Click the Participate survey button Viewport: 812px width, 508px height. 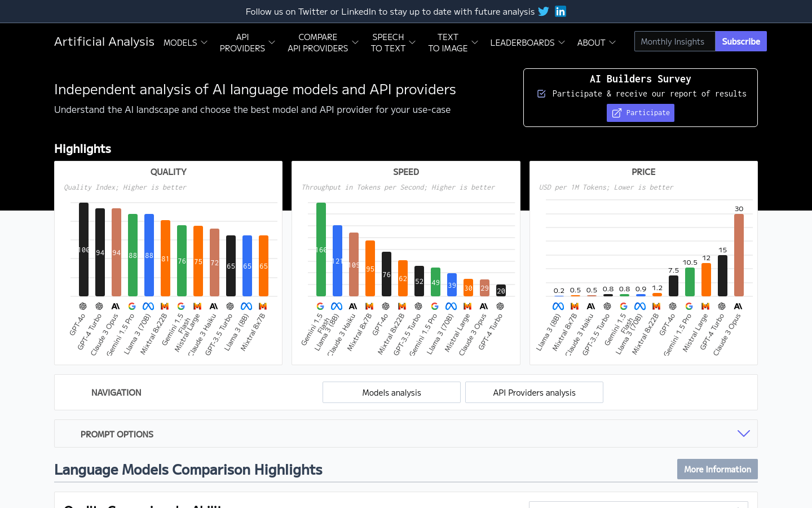[x=641, y=113]
